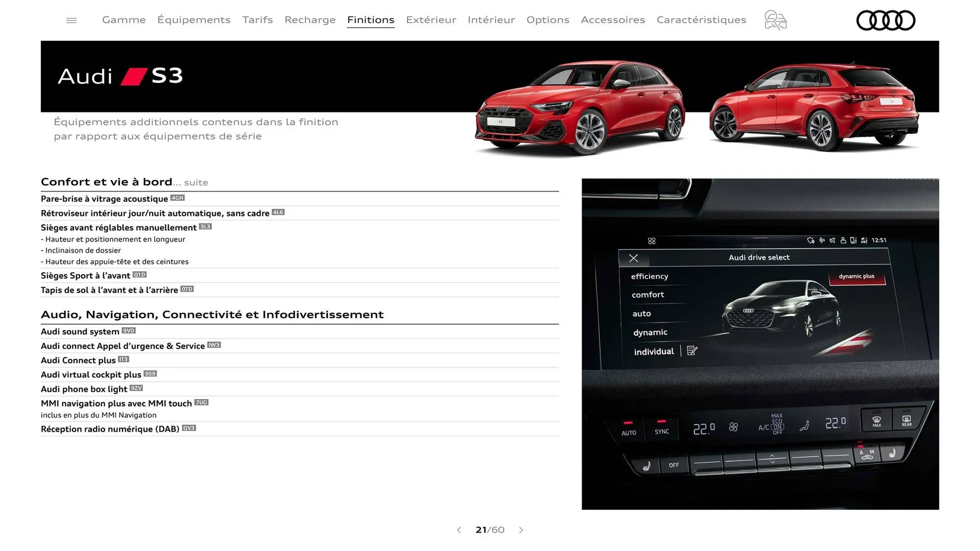The height and width of the screenshot is (551, 980).
Task: Switch A/C from ON to OFF
Action: coord(777,427)
